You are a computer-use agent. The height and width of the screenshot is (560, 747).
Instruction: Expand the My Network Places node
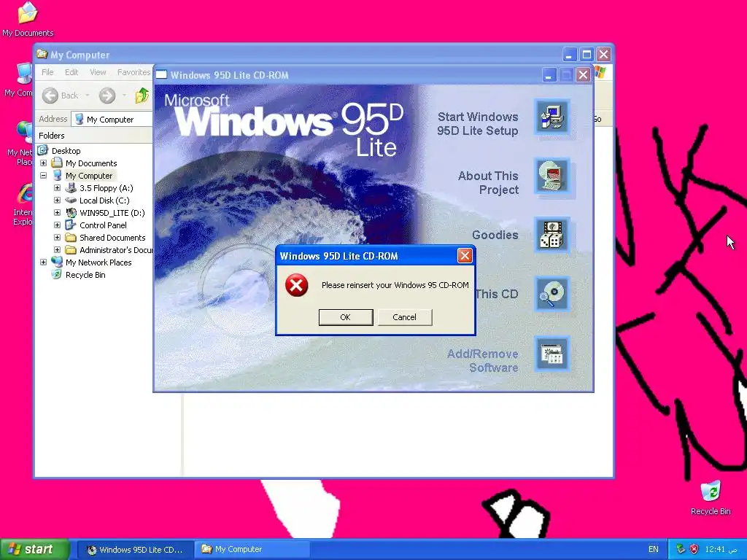click(43, 262)
